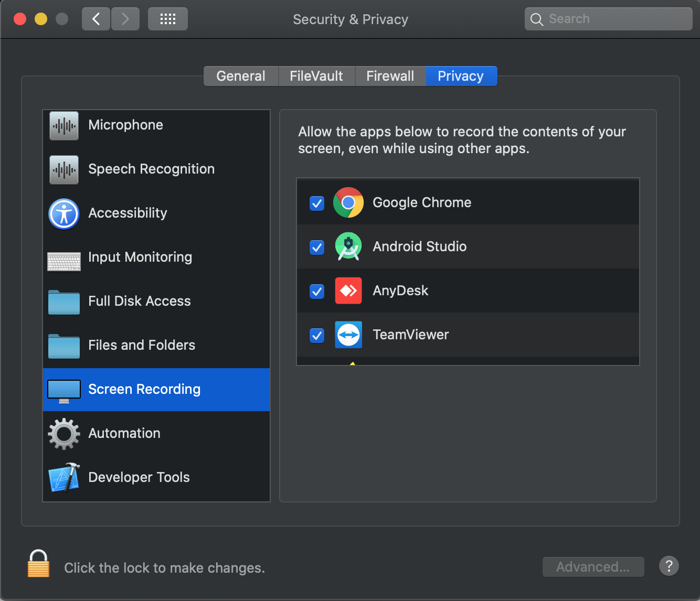Click the magnifying glass search icon
Viewport: 700px width, 601px height.
(536, 19)
